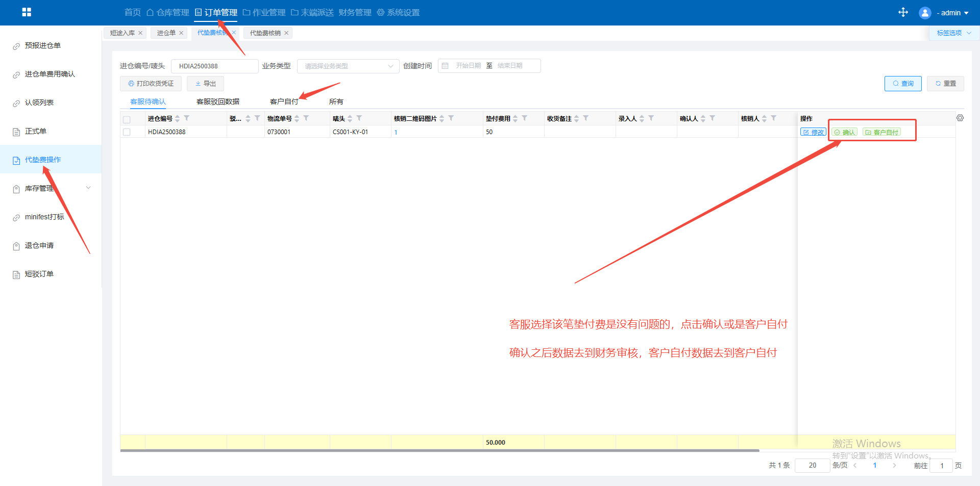
Task: Open table column settings gear icon
Action: 960,118
